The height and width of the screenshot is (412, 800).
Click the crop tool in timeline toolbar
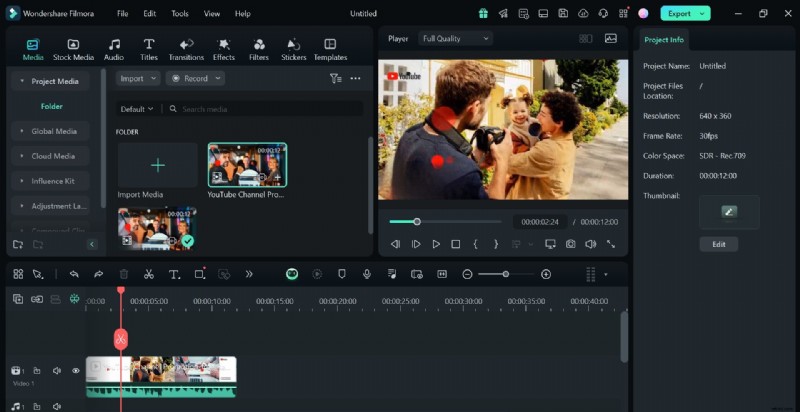200,274
